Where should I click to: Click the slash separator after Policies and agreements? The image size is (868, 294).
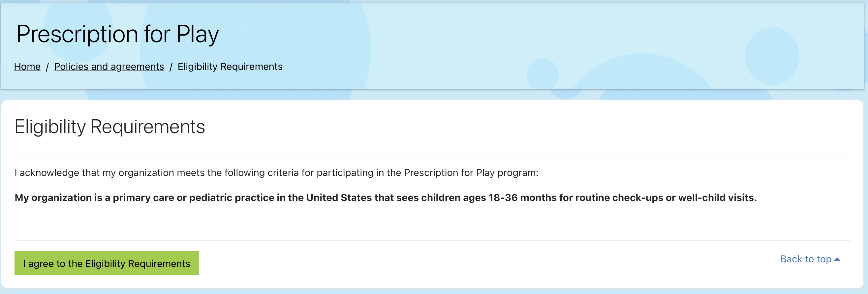171,67
